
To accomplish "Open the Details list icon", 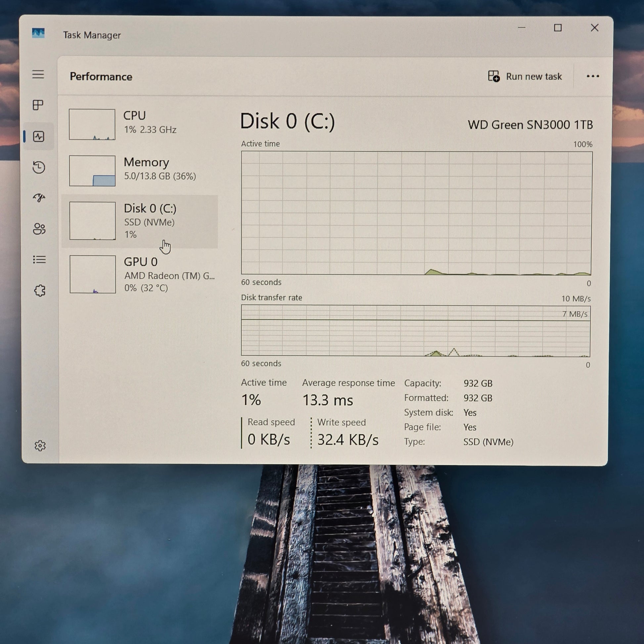I will click(39, 260).
